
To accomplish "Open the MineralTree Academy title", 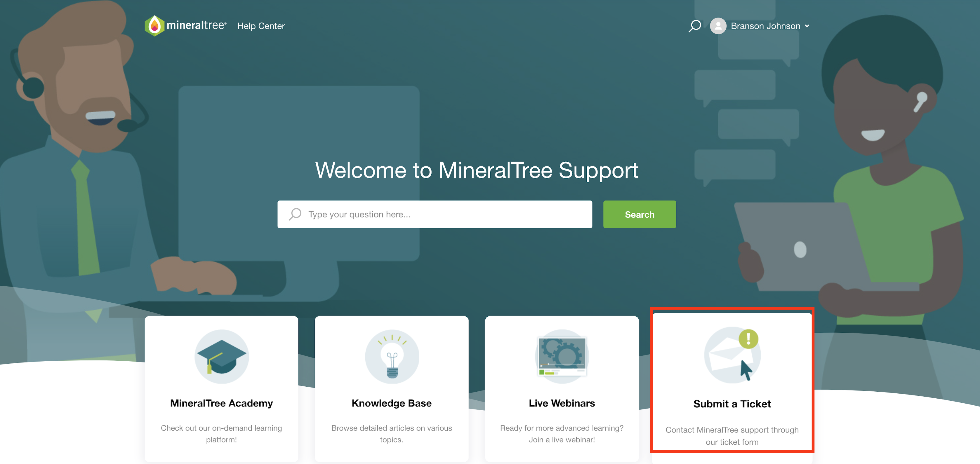I will point(221,403).
